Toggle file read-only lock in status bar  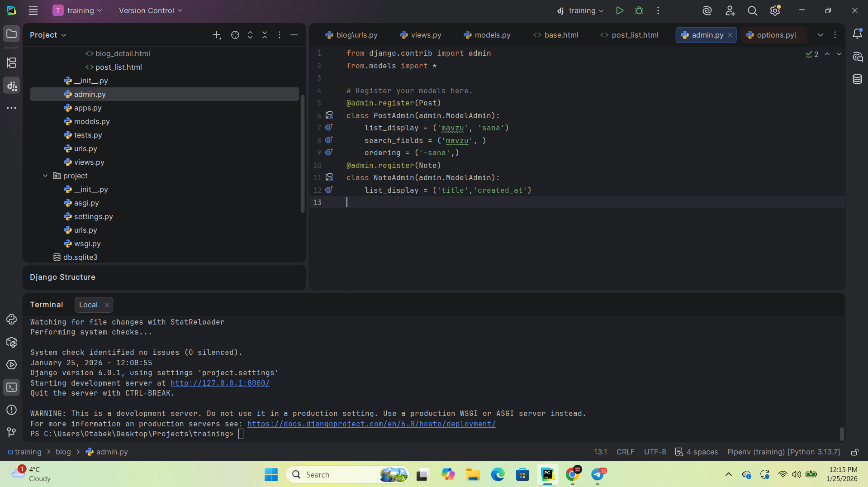click(854, 452)
